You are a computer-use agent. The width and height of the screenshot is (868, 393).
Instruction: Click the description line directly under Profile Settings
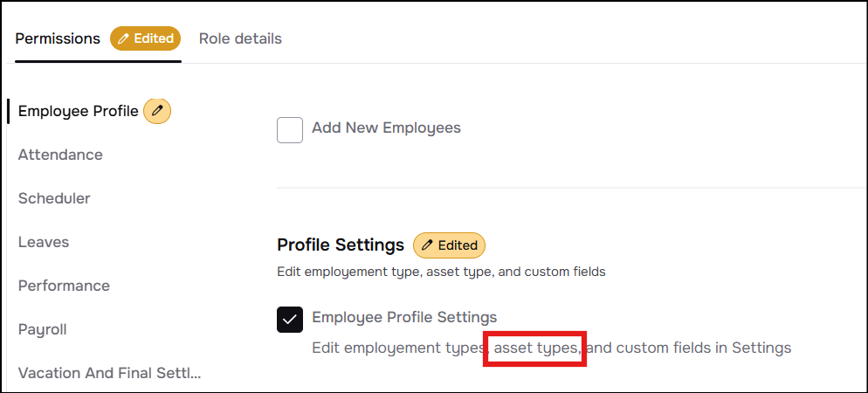click(441, 272)
